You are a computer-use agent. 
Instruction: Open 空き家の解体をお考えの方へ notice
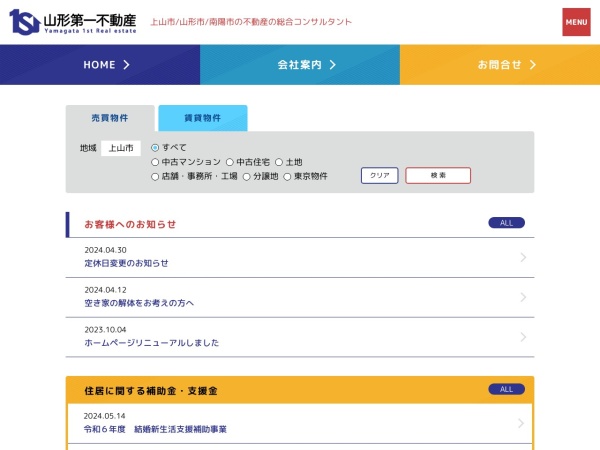139,303
